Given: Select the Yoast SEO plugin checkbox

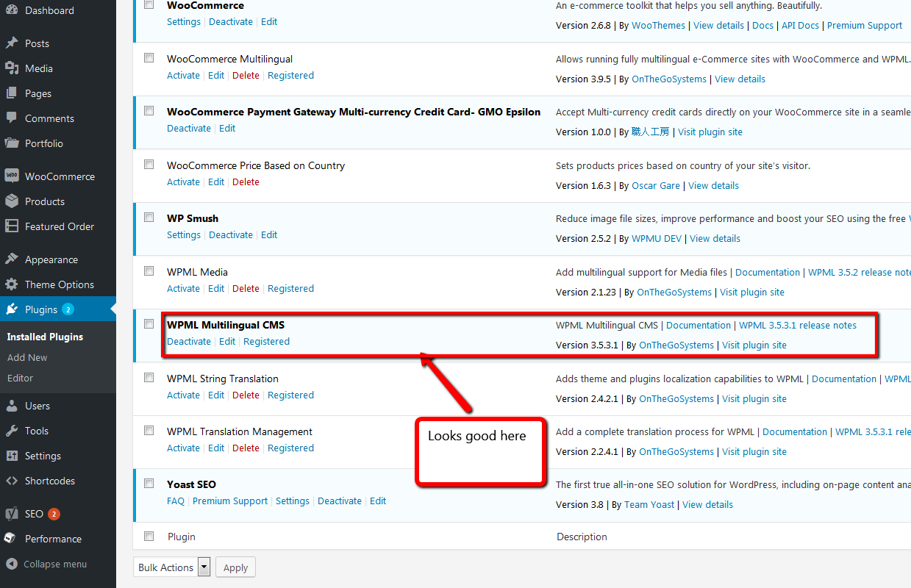Looking at the screenshot, I should pos(149,484).
